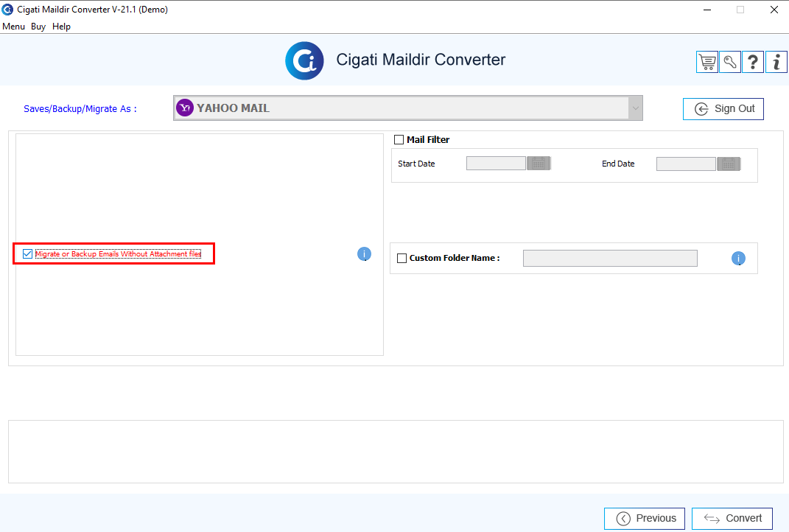
Task: Click the Saves/Backup/Migrate As label
Action: click(x=80, y=109)
